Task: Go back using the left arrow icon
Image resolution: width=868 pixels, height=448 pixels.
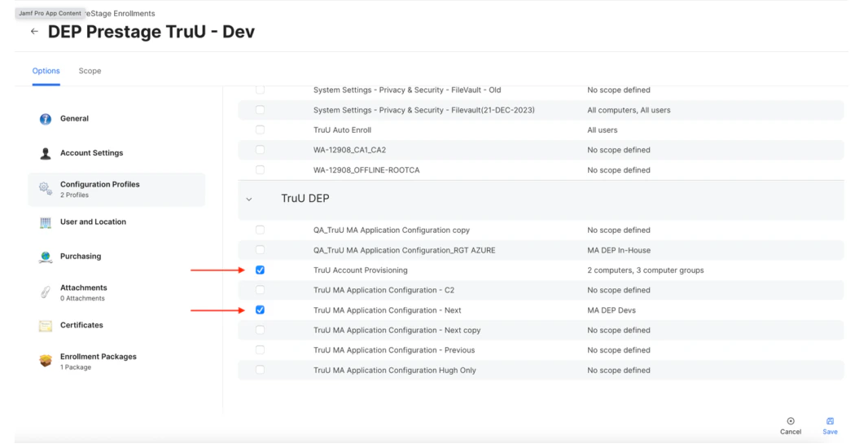Action: [34, 32]
